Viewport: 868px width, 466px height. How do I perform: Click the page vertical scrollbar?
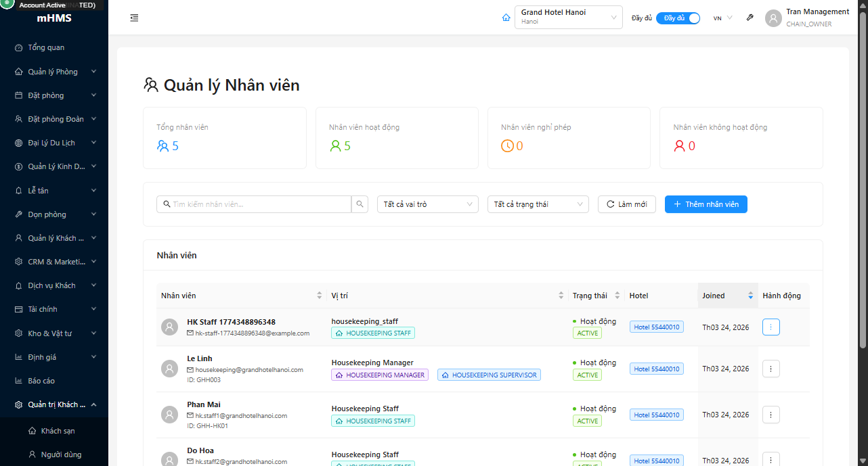[x=863, y=203]
